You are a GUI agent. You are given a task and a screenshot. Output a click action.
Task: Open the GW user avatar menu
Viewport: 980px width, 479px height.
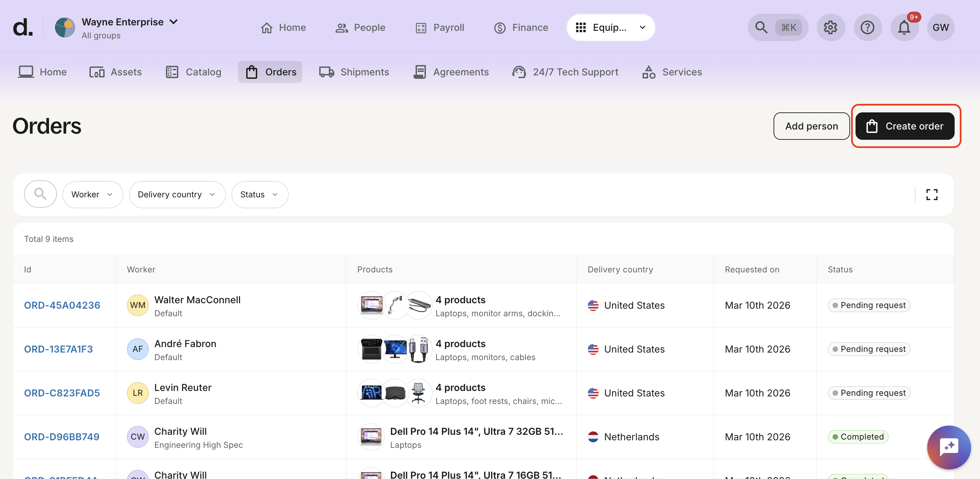[x=940, y=27]
